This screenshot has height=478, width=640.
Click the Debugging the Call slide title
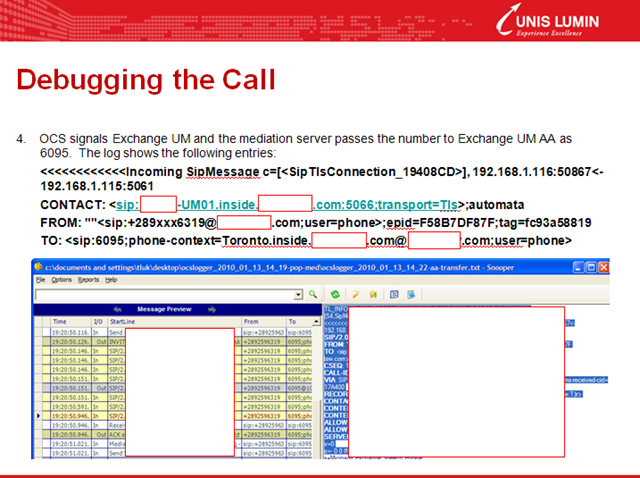click(x=146, y=80)
